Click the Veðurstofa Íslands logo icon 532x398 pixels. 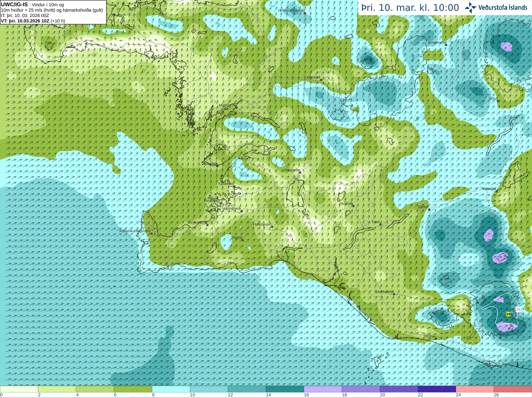coord(470,7)
